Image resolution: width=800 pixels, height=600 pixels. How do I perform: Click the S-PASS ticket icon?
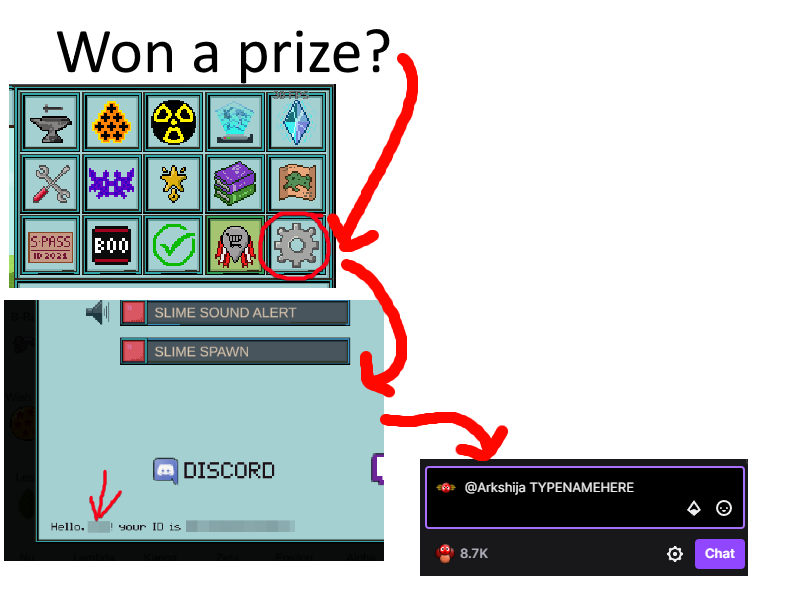[x=51, y=245]
